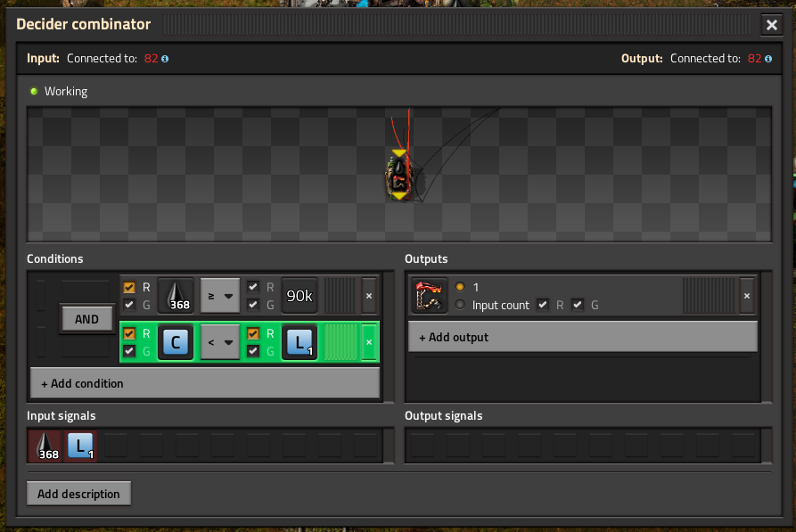This screenshot has height=532, width=796.
Task: Click the signal L slot in second condition
Action: [300, 342]
